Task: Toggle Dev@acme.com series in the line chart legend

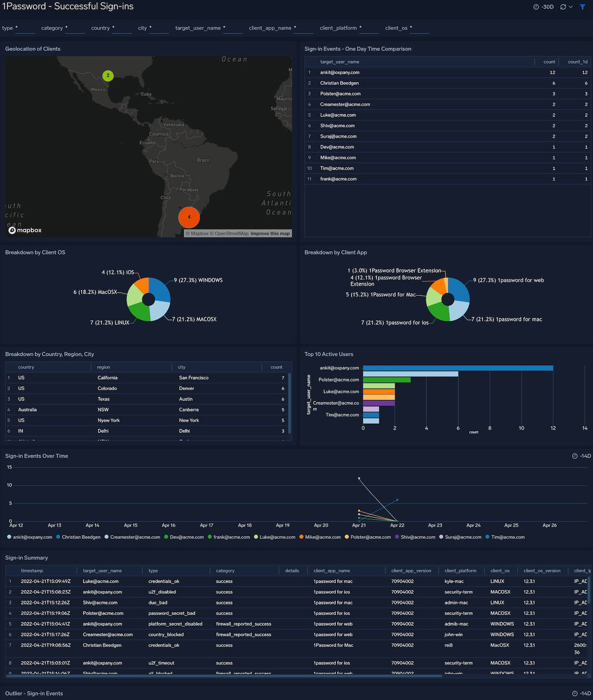Action: point(184,537)
